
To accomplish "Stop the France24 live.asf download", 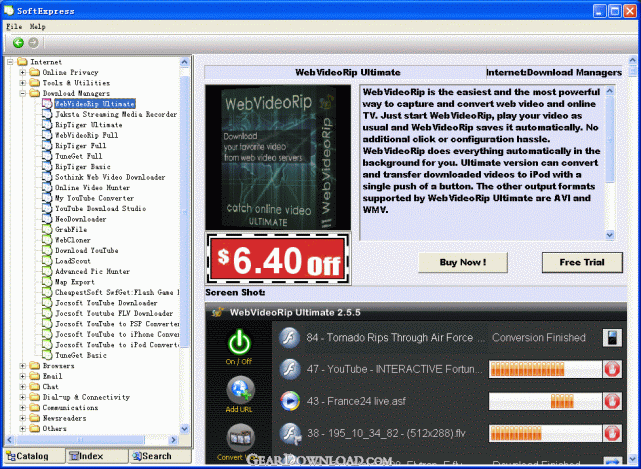I will point(612,401).
